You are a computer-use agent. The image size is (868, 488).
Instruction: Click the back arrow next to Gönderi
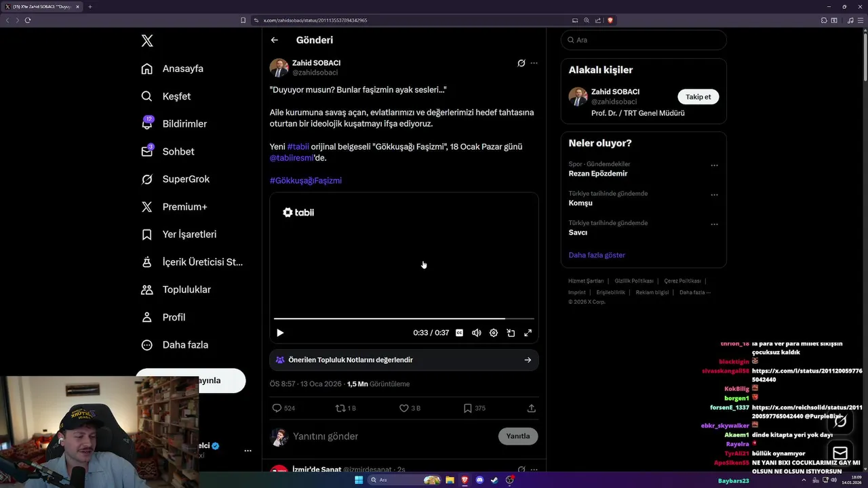[275, 40]
